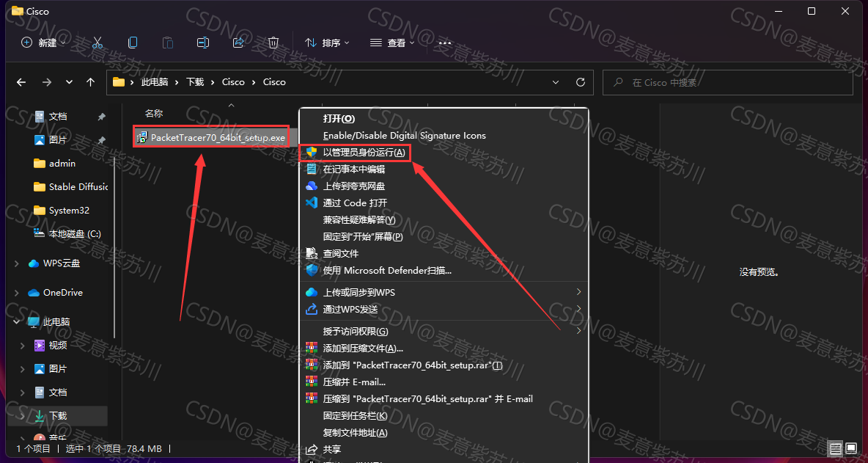Choose 添加到 PacketTracer70_64bit_setup.rar entry
This screenshot has width=868, height=463.
[x=413, y=365]
